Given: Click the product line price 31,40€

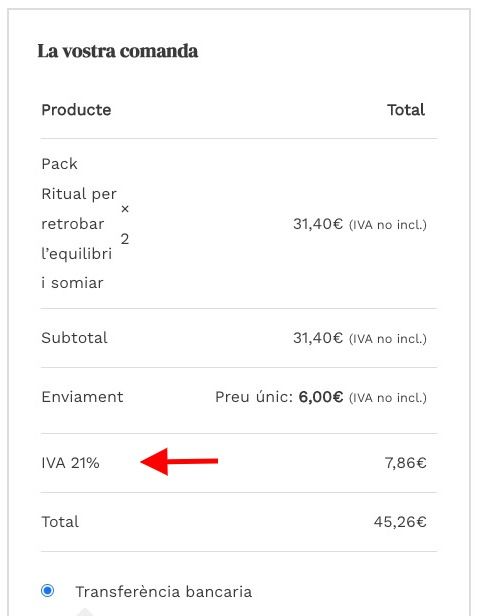Looking at the screenshot, I should [x=318, y=224].
